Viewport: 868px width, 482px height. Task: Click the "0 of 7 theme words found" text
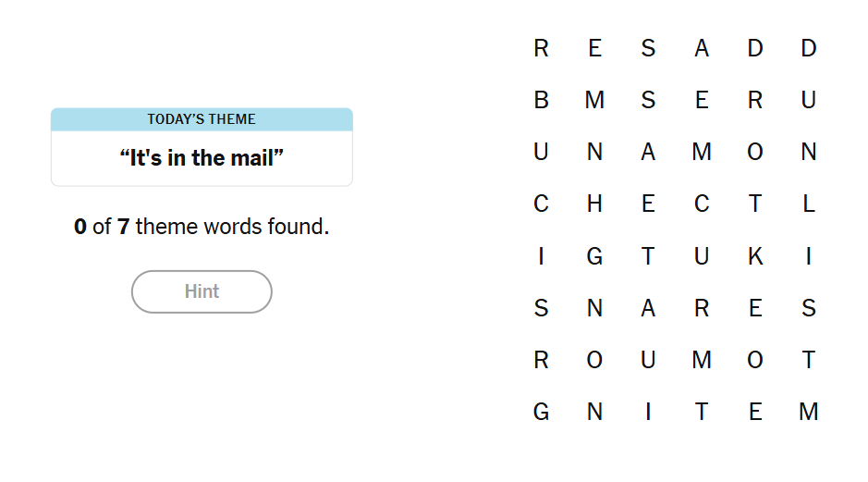point(202,227)
